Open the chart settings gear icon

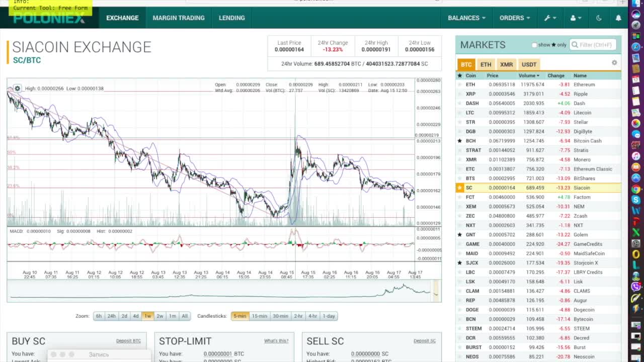(x=18, y=88)
